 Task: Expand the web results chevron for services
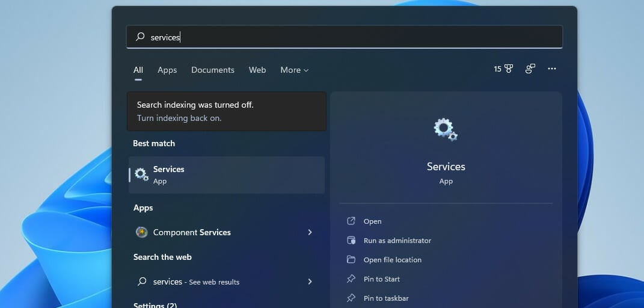tap(310, 282)
